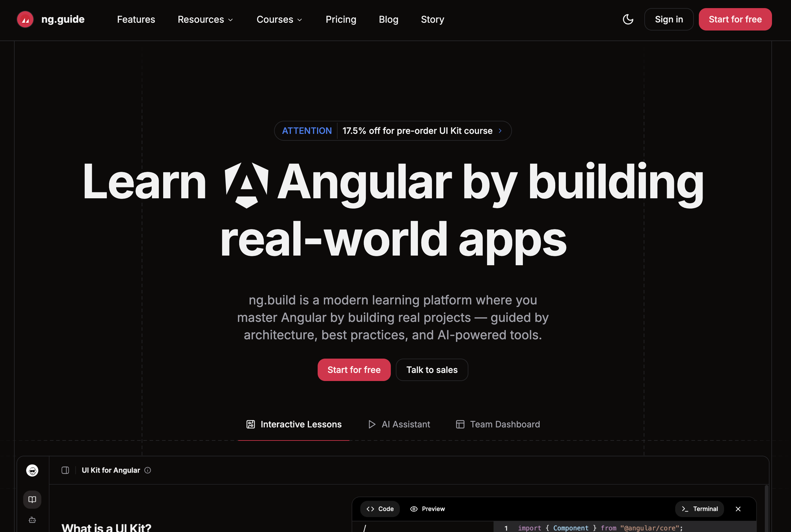Switch to Team Dashboard tab
Viewport: 791px width, 532px height.
[x=498, y=424]
